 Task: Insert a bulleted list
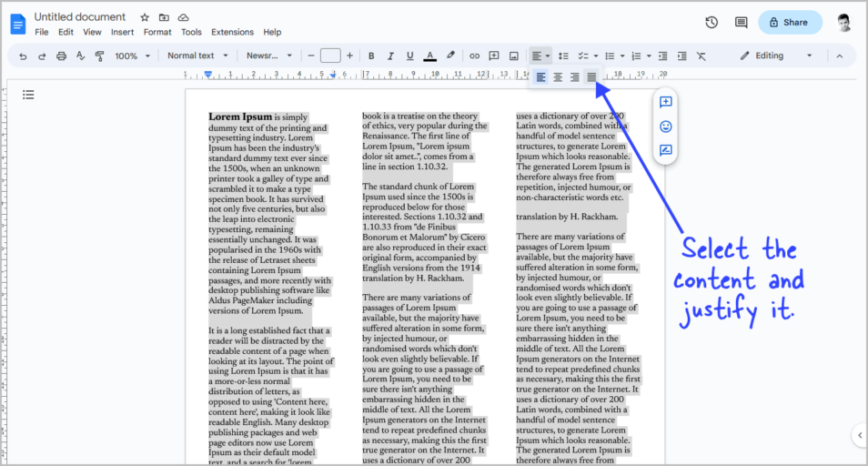tap(610, 56)
